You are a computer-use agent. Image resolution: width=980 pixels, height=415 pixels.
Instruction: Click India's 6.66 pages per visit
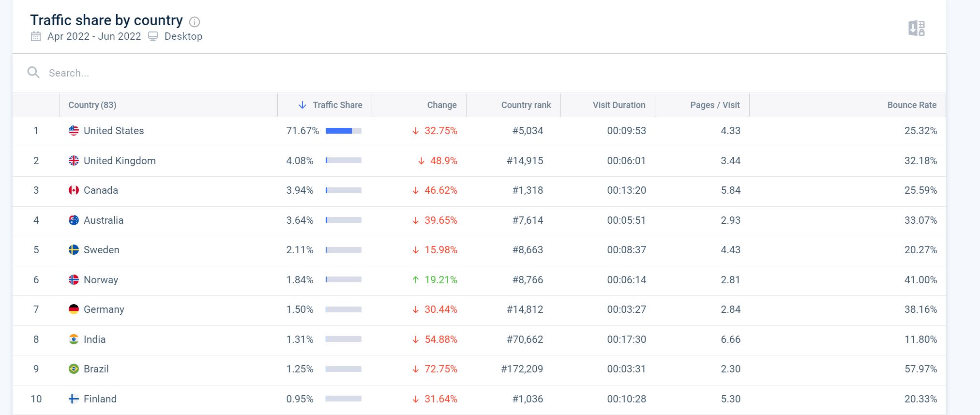[x=731, y=339]
